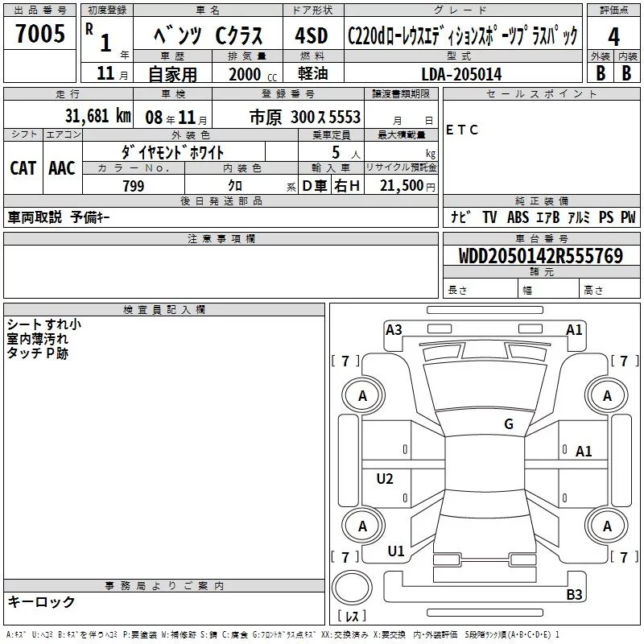Click lot number 7005
The image size is (644, 644).
click(x=40, y=35)
